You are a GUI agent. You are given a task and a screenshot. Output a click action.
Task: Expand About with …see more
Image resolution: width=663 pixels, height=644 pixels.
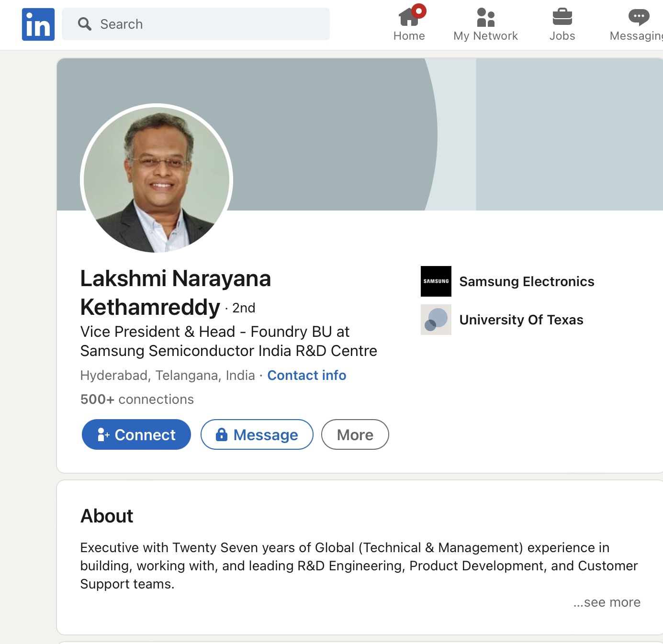point(607,602)
